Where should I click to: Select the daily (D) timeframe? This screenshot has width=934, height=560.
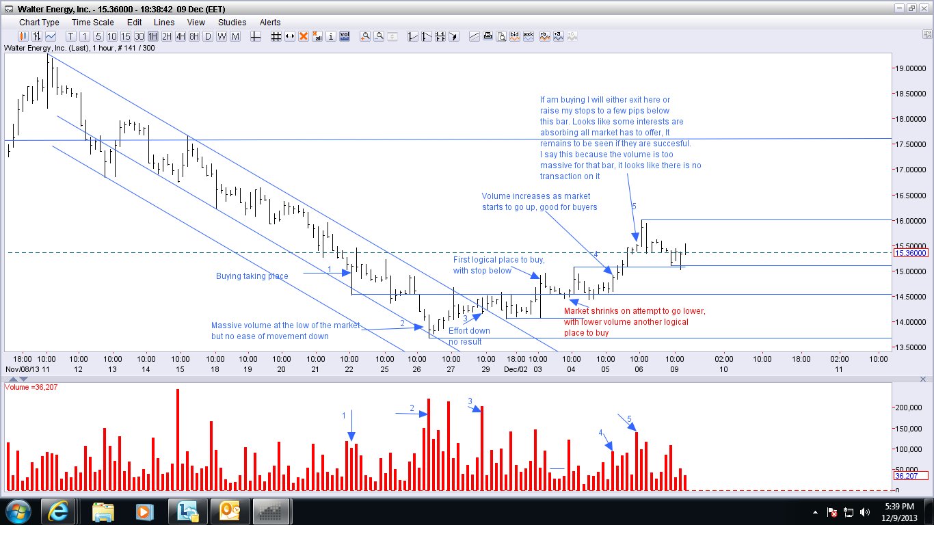pyautogui.click(x=208, y=36)
